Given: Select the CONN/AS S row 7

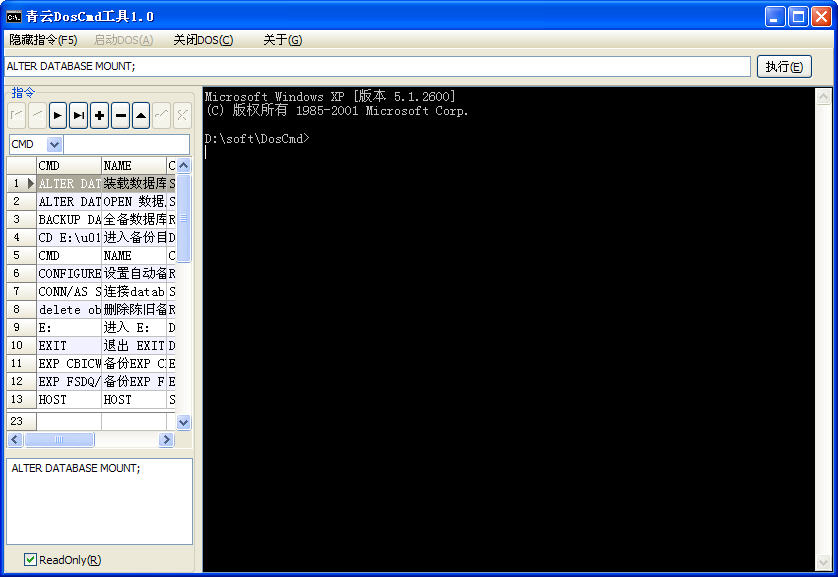Looking at the screenshot, I should pyautogui.click(x=91, y=292).
